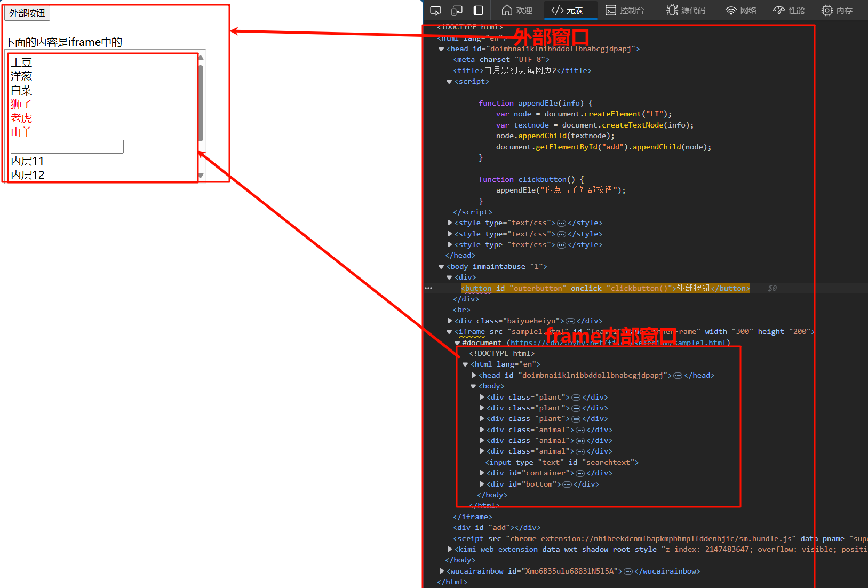Click the inspect element picker icon
This screenshot has height=588, width=868.
click(x=436, y=11)
